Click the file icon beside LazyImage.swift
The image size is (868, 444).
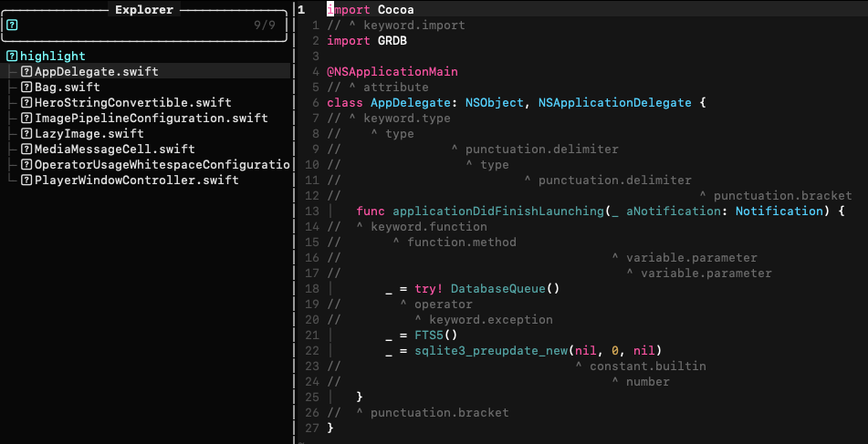point(26,134)
